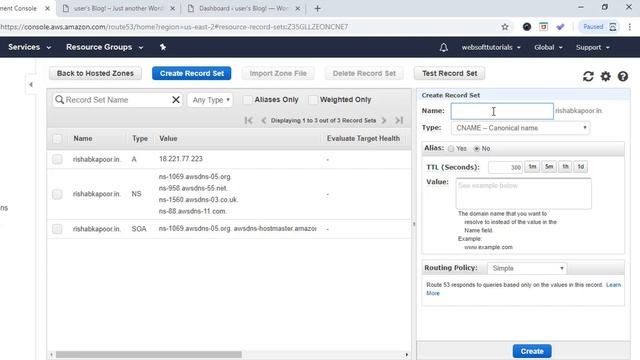Click the purple checkmark extension icon
The width and height of the screenshot is (640, 360).
tap(560, 27)
